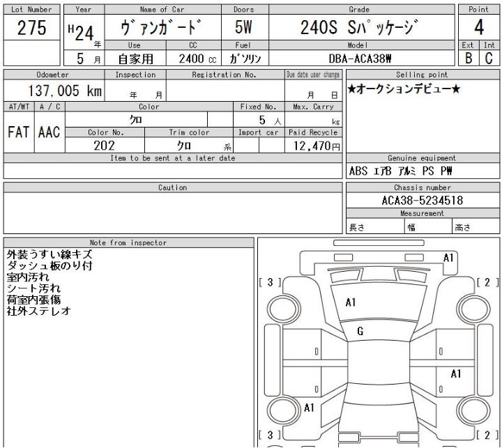Image resolution: width=502 pixels, height=448 pixels.
Task: Click the Genuine equipment header
Action: coord(422,158)
